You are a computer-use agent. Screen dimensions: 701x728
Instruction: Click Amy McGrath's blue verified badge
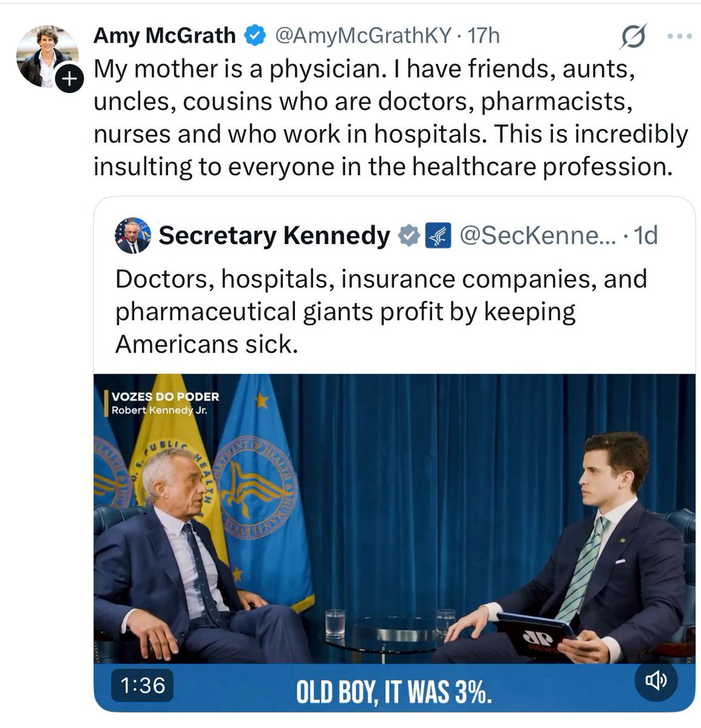[254, 36]
